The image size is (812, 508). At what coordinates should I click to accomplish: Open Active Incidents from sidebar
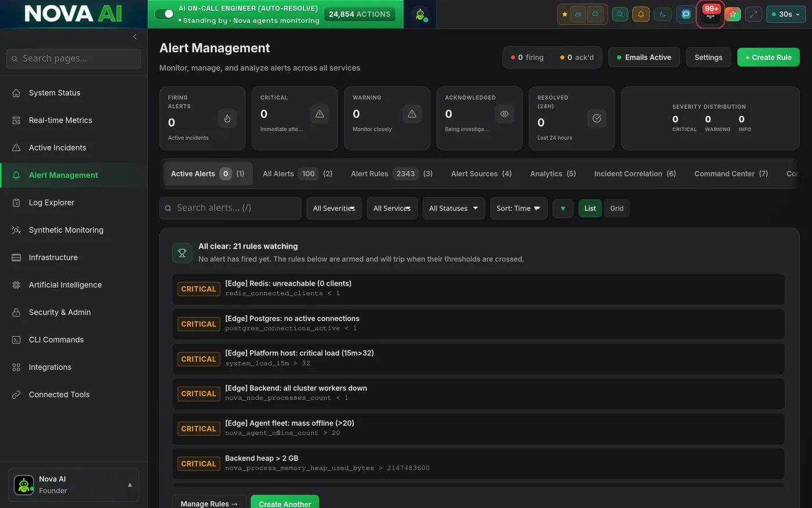[x=74, y=147]
